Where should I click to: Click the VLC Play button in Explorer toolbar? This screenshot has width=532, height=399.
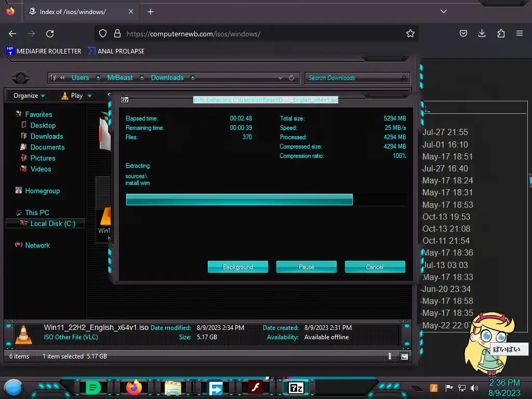72,96
